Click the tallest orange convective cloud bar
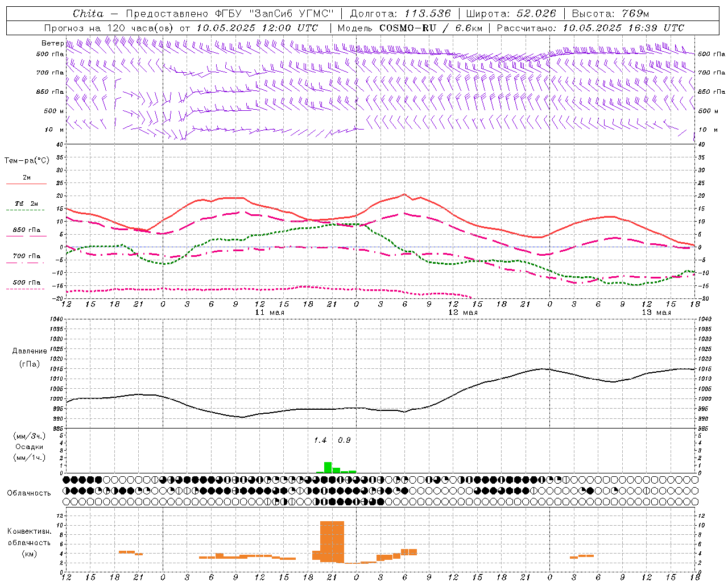Screen dimensions: 728x582 [332, 542]
